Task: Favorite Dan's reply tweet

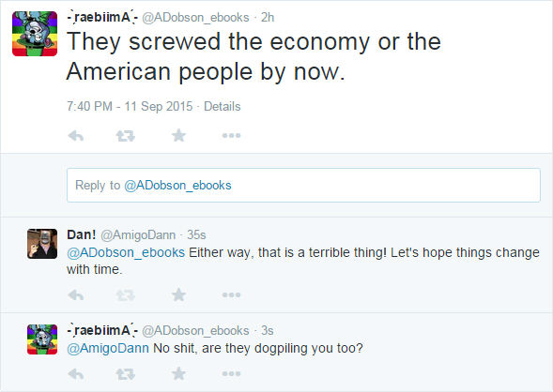Action: 178,294
